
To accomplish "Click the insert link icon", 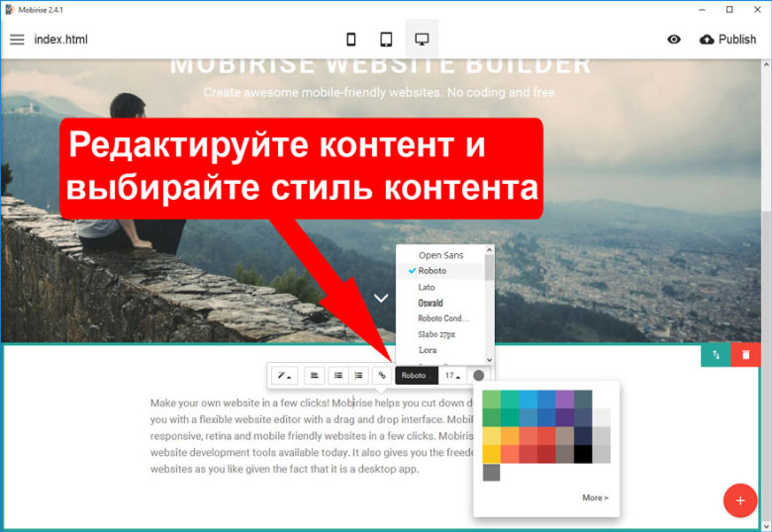I will [382, 376].
